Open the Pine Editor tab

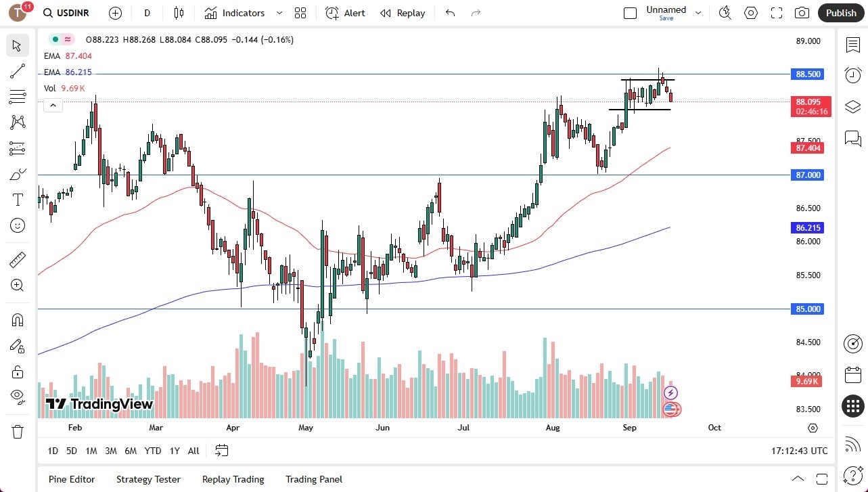pos(71,479)
